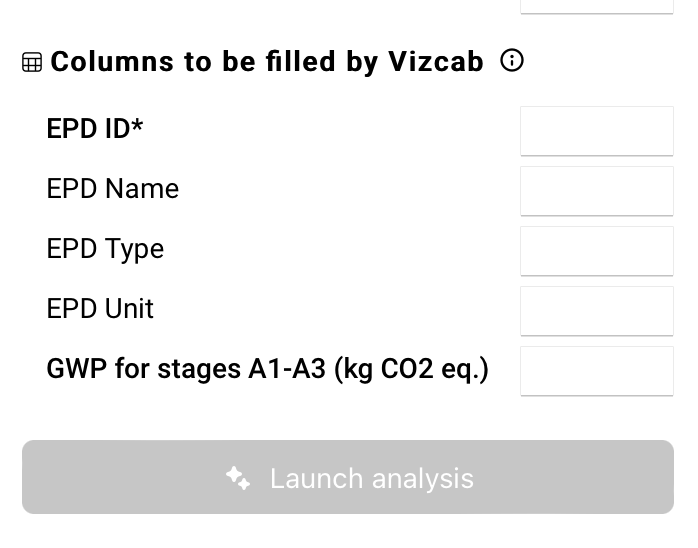Click the info icon beside Vizcab heading
This screenshot has width=698, height=548.
click(511, 61)
